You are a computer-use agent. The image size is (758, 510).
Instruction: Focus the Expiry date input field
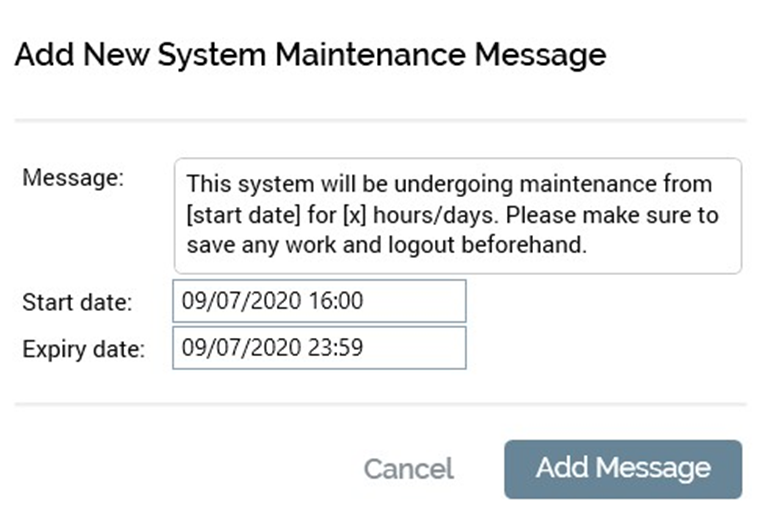click(318, 349)
